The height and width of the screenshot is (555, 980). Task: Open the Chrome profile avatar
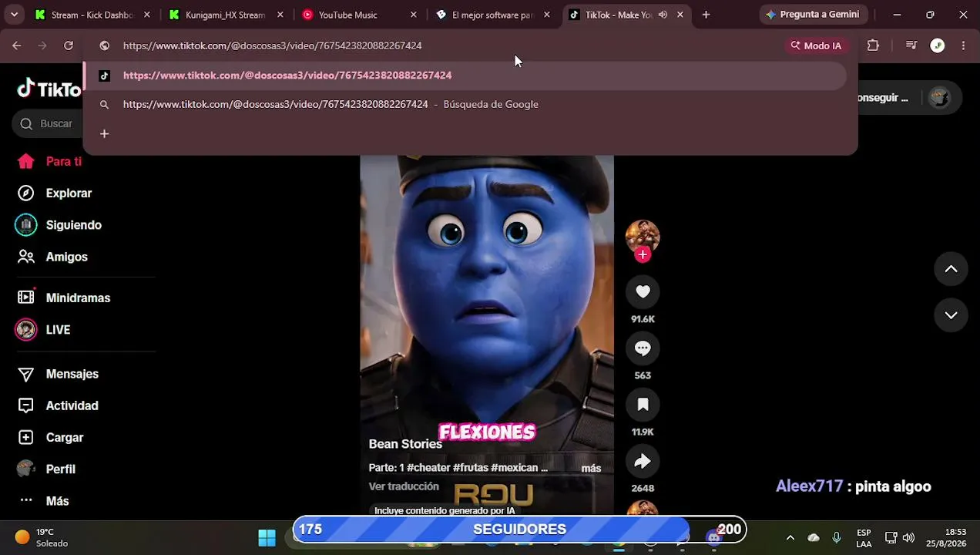[x=938, y=45]
